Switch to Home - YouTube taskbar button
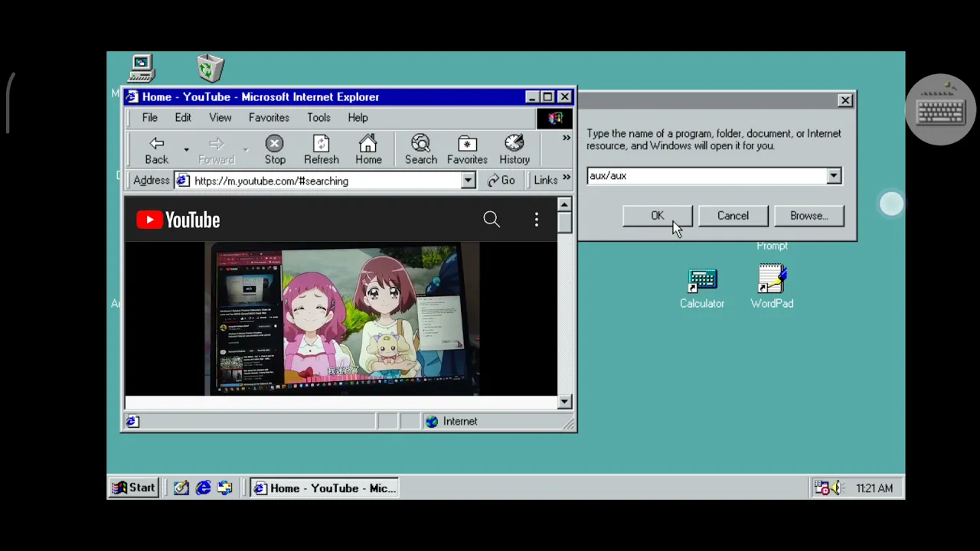The image size is (980, 551). click(x=325, y=488)
